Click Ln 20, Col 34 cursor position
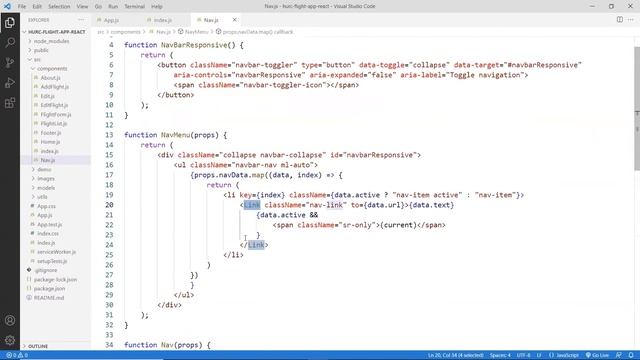The width and height of the screenshot is (640, 360). (456, 355)
